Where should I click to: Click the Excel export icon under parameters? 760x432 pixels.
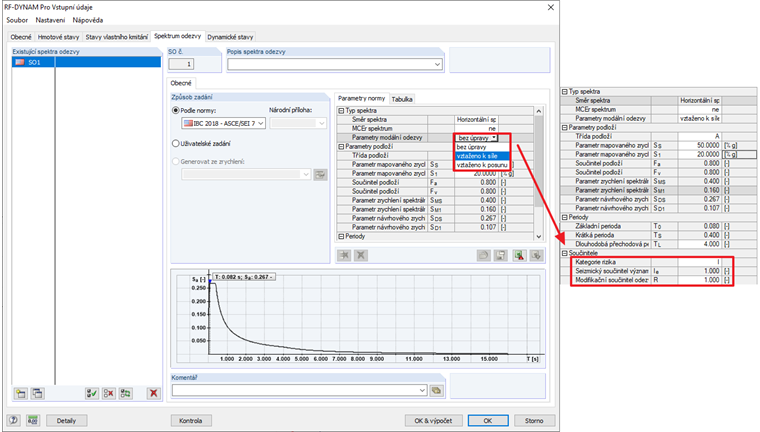520,256
